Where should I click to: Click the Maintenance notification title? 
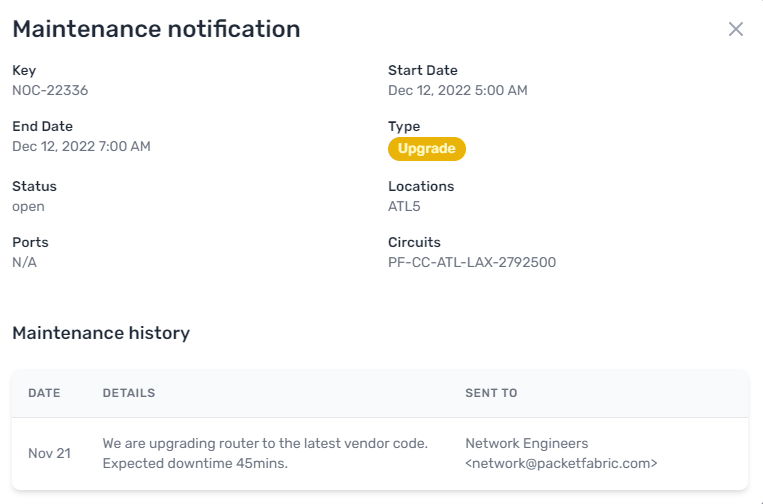tap(156, 29)
